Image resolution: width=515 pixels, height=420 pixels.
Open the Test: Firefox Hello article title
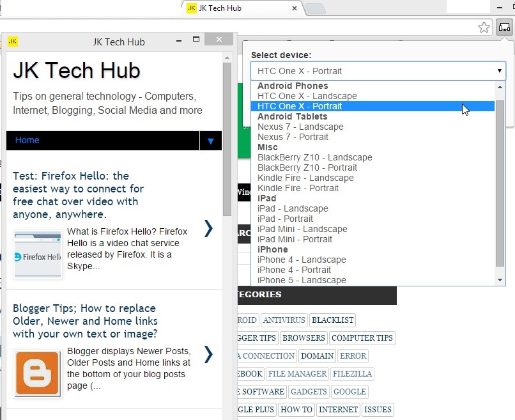tap(78, 195)
